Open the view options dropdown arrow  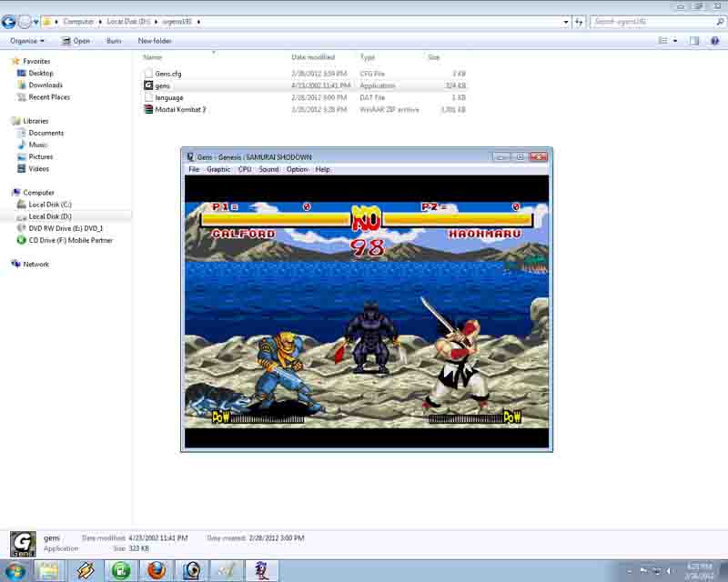[675, 41]
